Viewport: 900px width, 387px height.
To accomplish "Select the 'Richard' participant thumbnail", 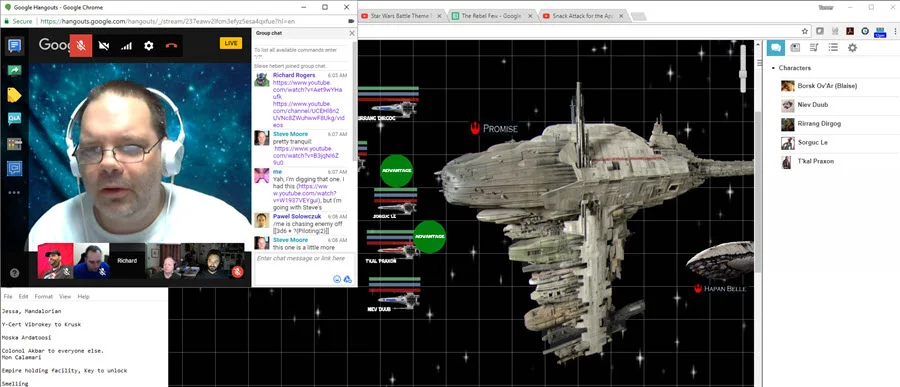I will click(127, 261).
